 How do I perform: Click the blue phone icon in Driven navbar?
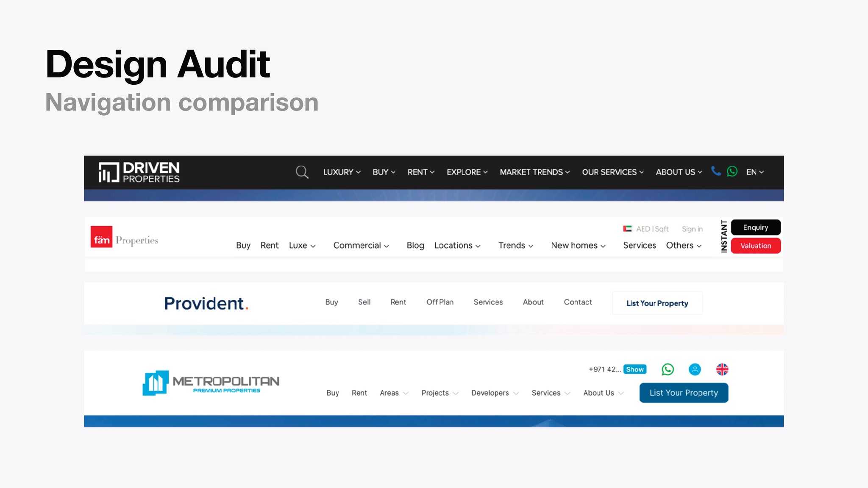point(716,171)
